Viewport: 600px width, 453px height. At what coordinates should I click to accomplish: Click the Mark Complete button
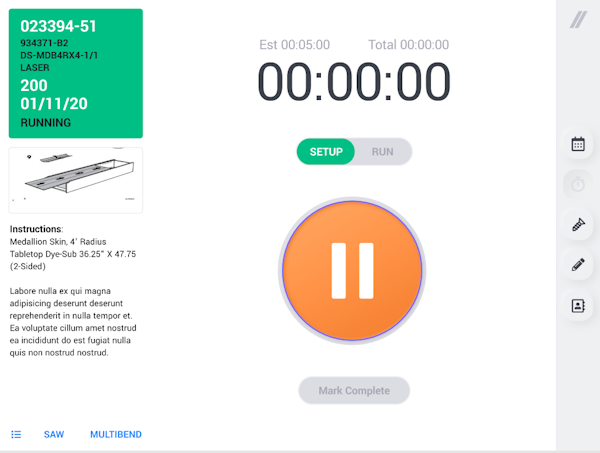[354, 391]
